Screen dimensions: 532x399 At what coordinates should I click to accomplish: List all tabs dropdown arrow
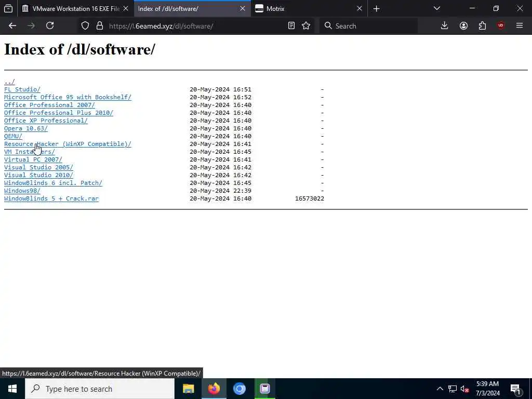pos(436,8)
